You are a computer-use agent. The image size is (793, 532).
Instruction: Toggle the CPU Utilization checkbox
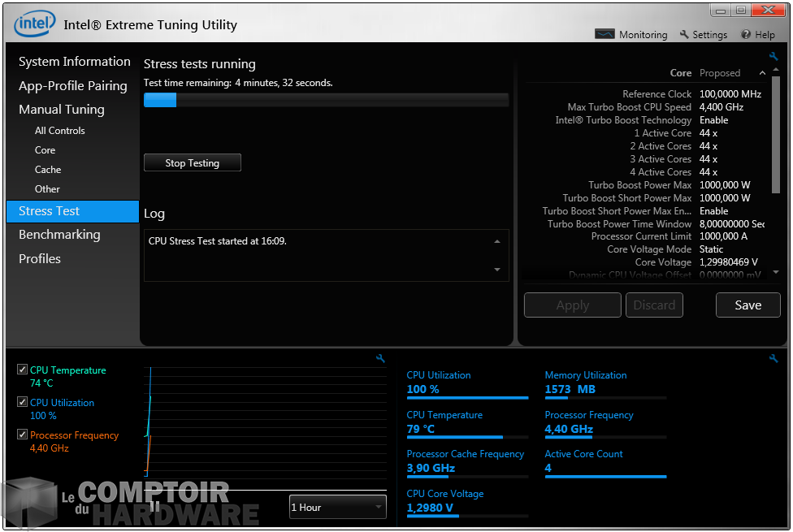click(x=21, y=401)
